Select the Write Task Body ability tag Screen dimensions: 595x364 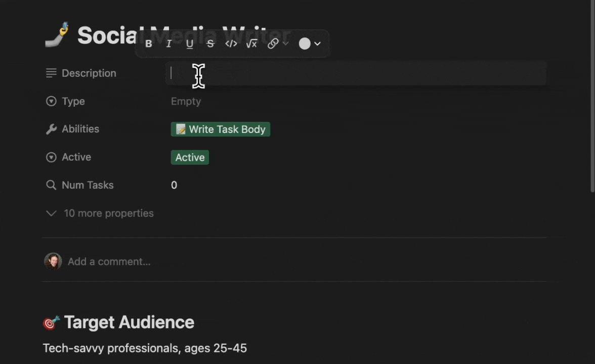point(220,129)
